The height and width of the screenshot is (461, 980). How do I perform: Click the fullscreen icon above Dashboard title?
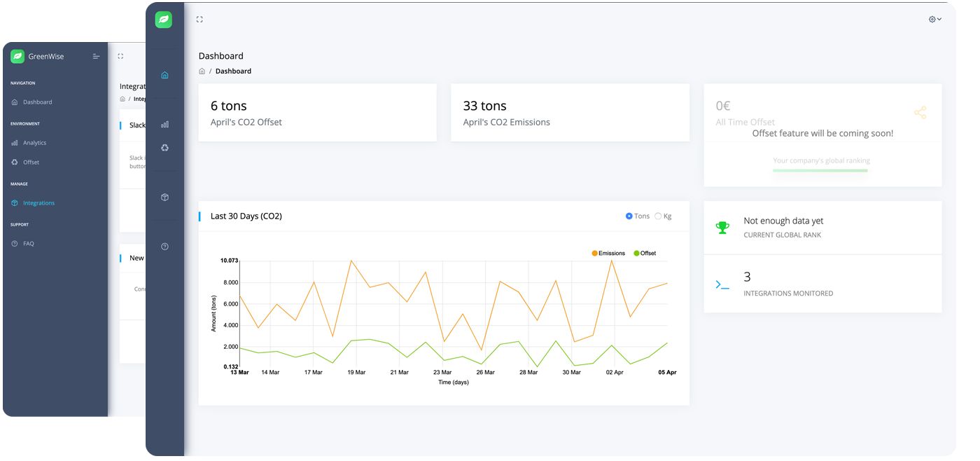[x=199, y=20]
